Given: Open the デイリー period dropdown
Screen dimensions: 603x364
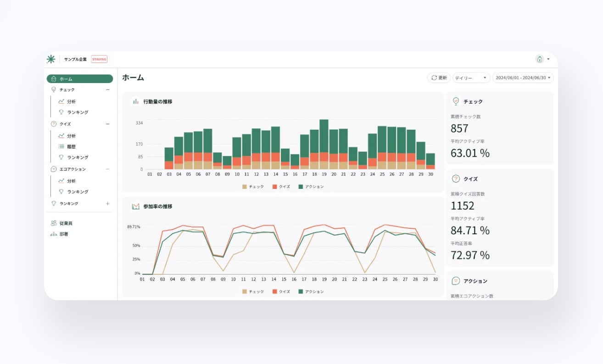Looking at the screenshot, I should click(x=471, y=78).
